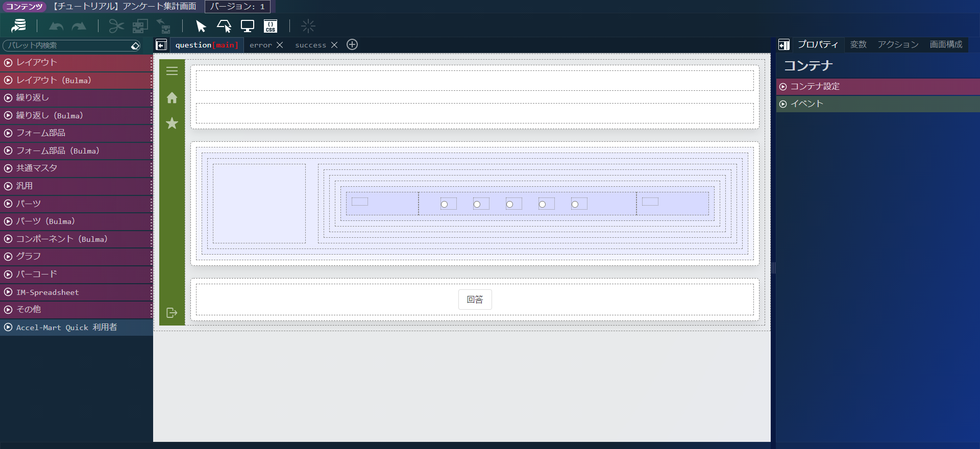Expand the フォーム部品 palette category
Screen dimensions: 980x449
tap(76, 133)
